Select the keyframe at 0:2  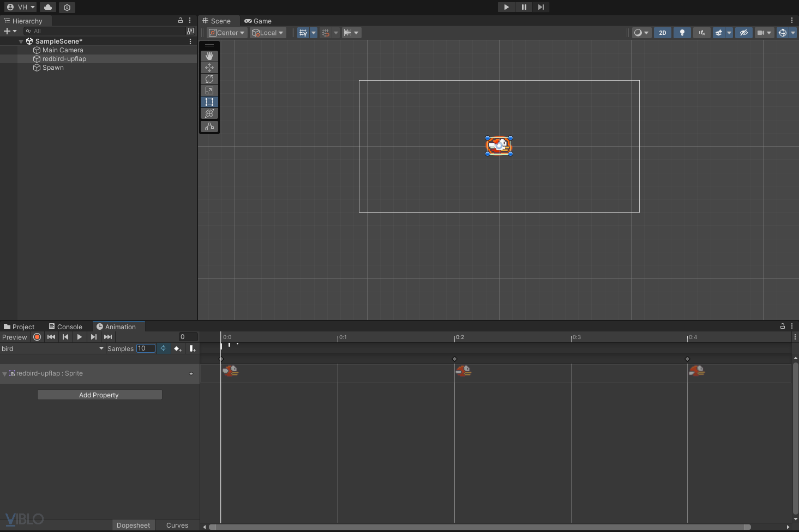tap(455, 359)
